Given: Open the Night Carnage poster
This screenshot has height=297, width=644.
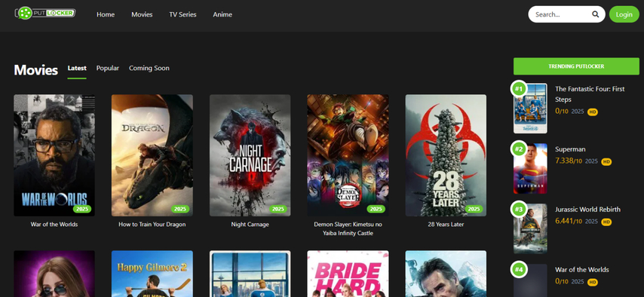Looking at the screenshot, I should tap(250, 155).
